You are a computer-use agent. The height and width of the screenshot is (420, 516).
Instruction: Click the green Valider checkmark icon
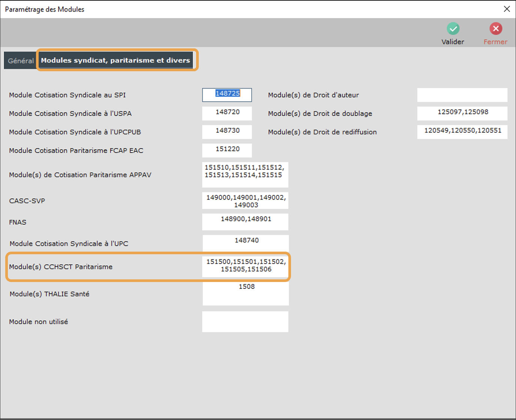453,29
